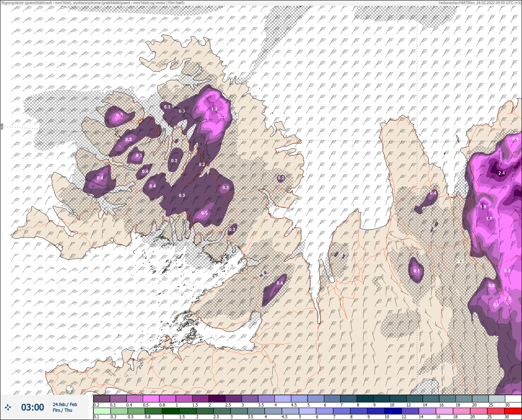Click the white 30 swatch in upper legend row
This screenshot has height=420, width=522.
pos(513,398)
